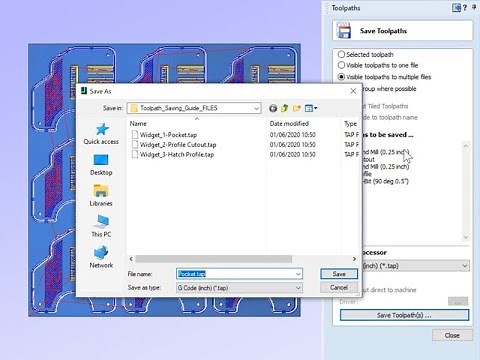Click the Toolpaths panel help question mark

click(465, 7)
